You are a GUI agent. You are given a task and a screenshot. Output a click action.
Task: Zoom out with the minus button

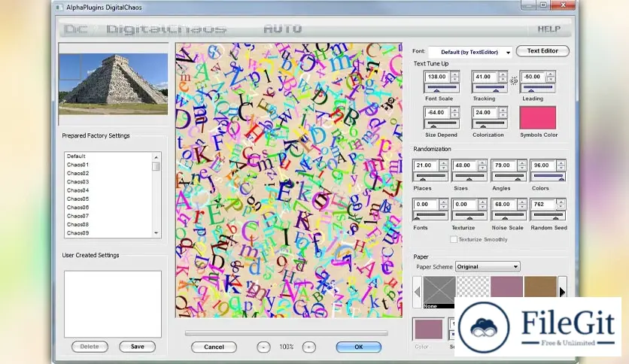263,347
